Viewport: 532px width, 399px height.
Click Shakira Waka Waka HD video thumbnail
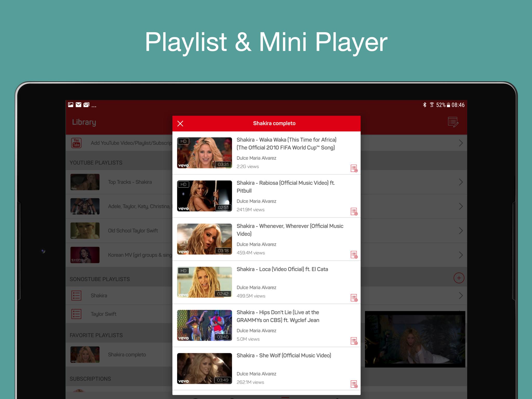pyautogui.click(x=204, y=152)
